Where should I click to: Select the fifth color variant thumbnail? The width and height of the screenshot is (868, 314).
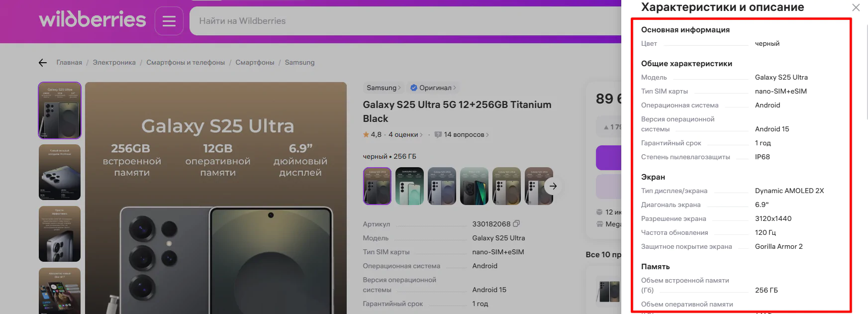(x=507, y=186)
